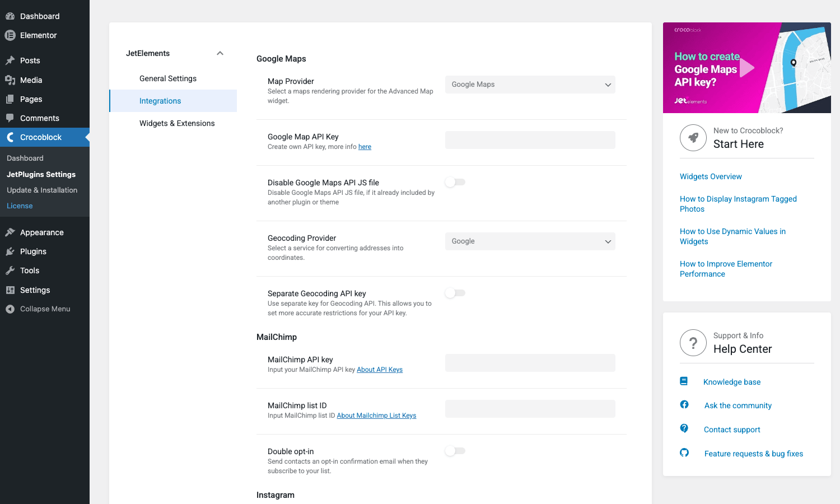
Task: Click the Facebook community icon
Action: click(x=684, y=404)
